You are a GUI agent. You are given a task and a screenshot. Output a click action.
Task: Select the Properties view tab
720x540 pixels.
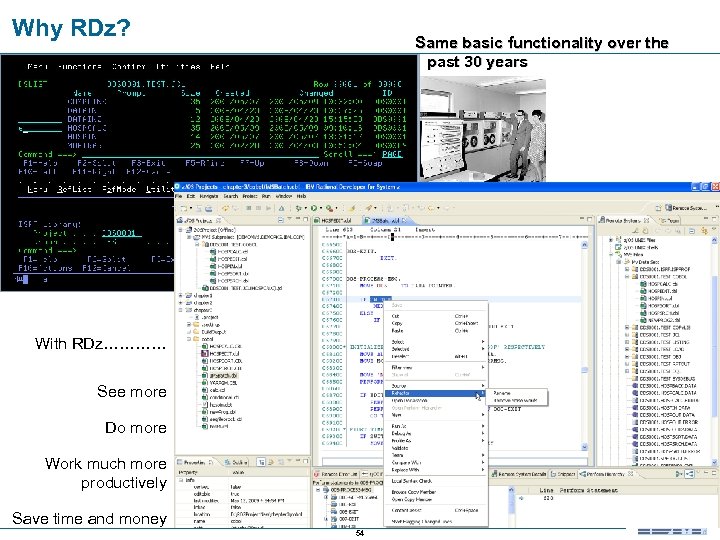196,462
